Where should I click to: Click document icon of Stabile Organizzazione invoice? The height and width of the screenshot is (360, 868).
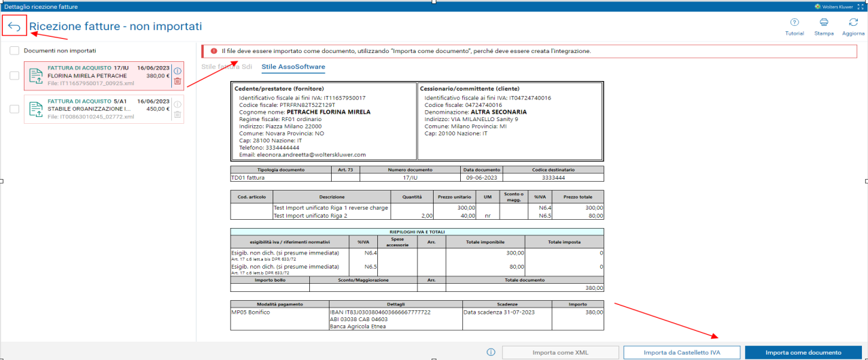click(36, 109)
